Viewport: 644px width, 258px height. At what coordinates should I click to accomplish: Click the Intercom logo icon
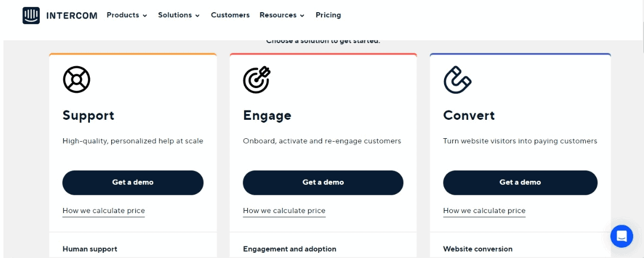coord(31,16)
